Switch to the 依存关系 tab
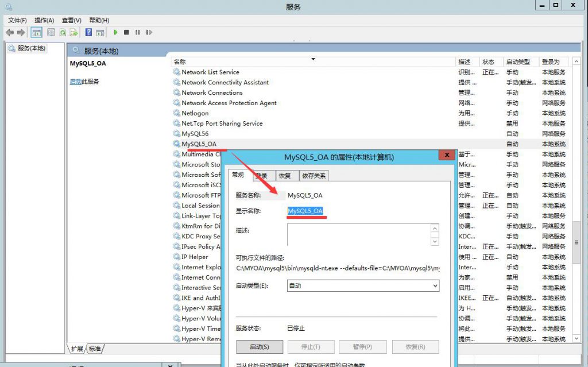The height and width of the screenshot is (367, 588). 314,175
